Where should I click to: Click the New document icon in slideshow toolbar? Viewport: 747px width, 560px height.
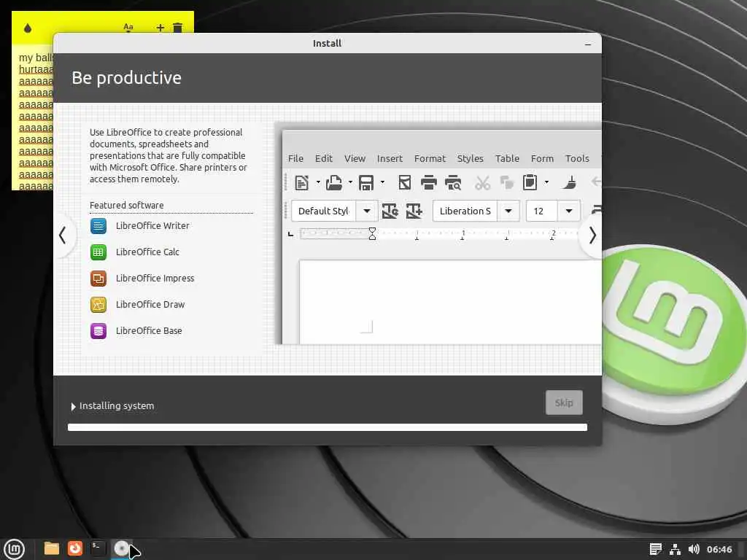(x=301, y=182)
